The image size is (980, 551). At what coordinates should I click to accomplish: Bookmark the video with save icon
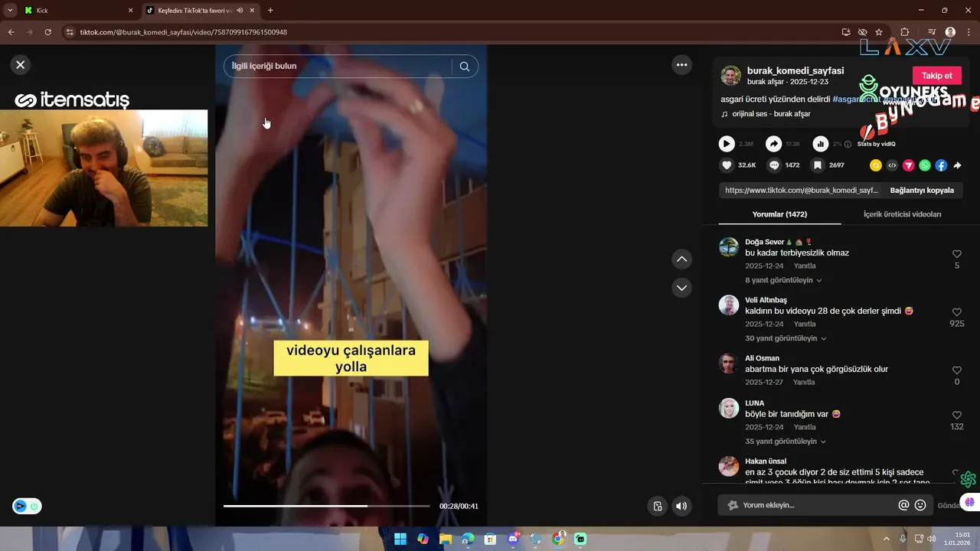click(x=818, y=165)
